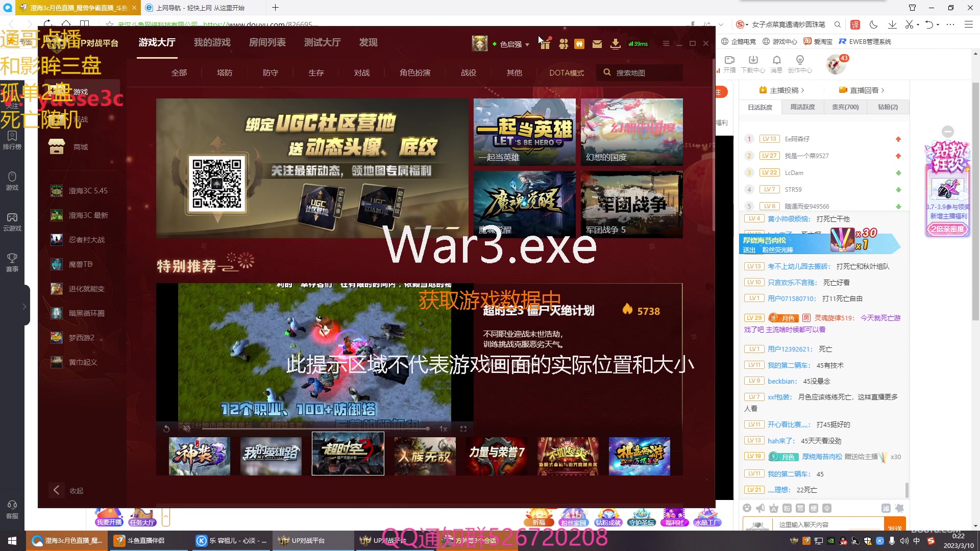Click the 这里输入聊天内容 chat input

[828, 524]
